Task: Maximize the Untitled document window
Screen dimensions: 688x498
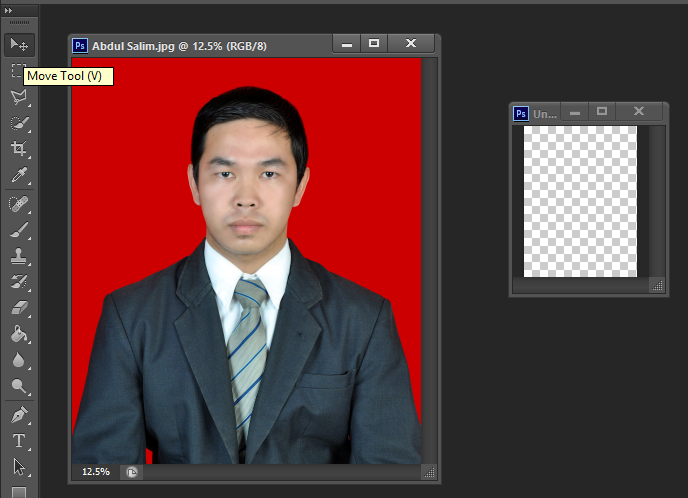Action: [602, 112]
